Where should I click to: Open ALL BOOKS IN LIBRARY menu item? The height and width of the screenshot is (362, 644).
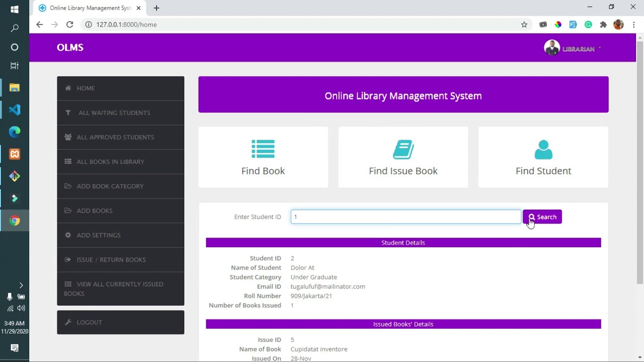coord(120,162)
